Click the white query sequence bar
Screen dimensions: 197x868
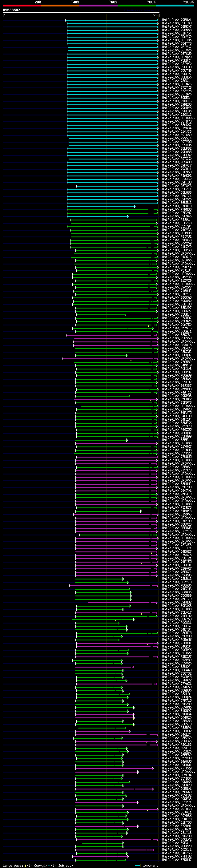click(x=81, y=12)
